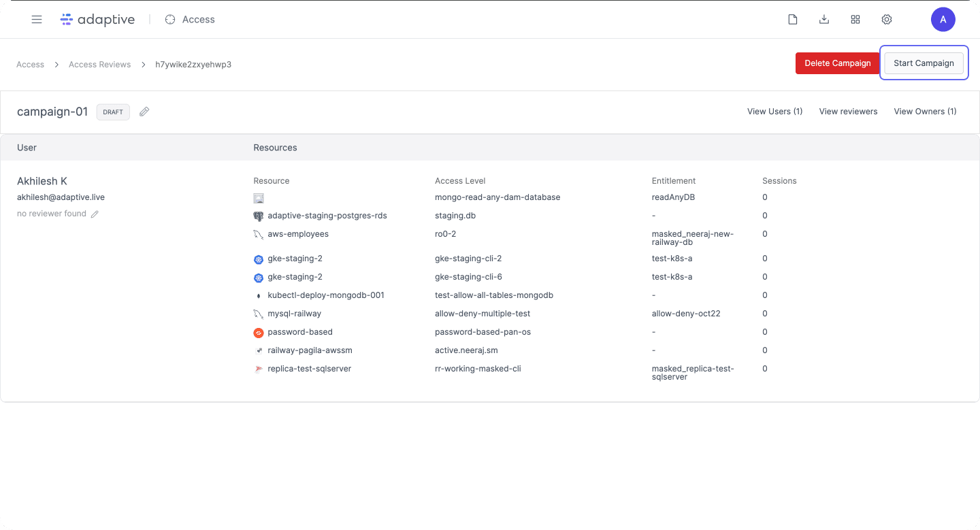Click the password-based-pan-os access level
980x530 pixels.
[483, 332]
